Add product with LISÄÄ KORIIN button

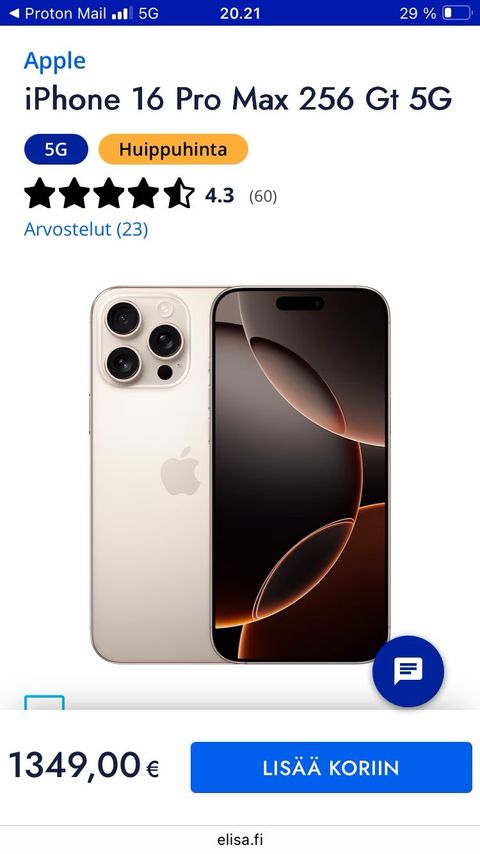[x=331, y=767]
